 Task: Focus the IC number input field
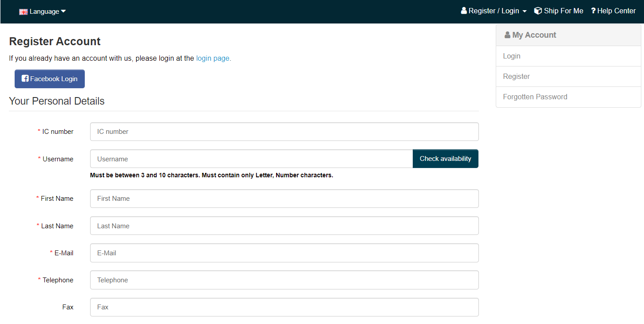[284, 132]
